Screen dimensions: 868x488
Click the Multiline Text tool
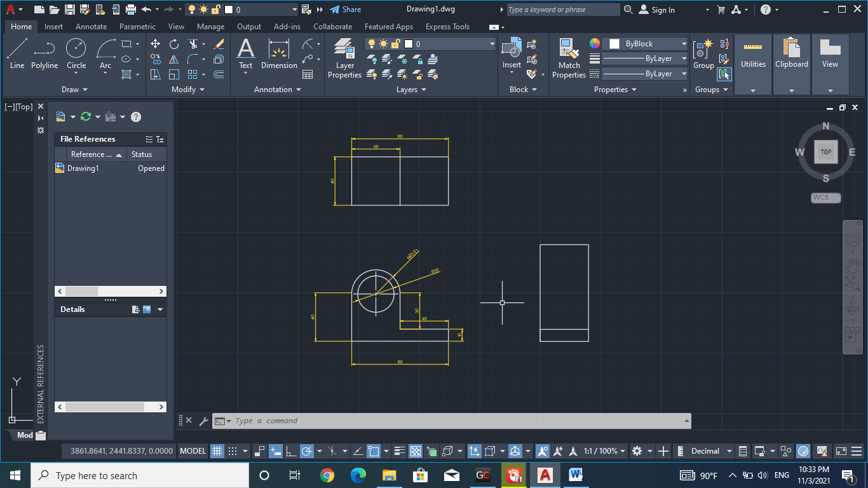click(245, 53)
